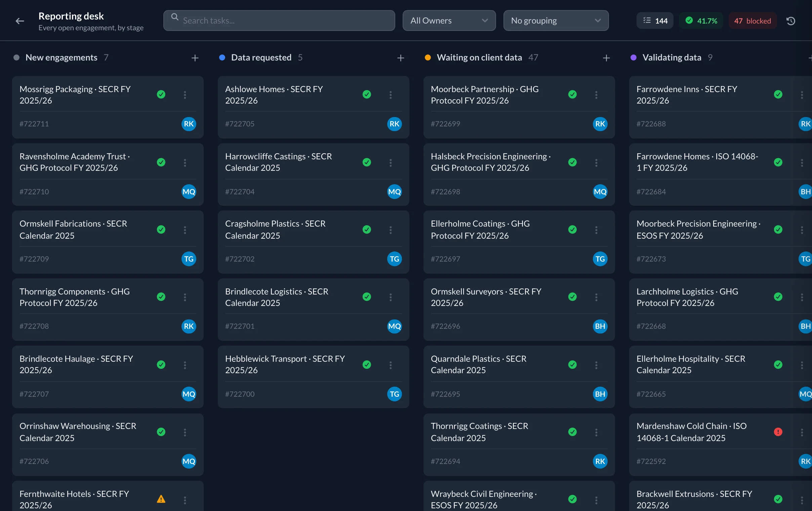Open more options for Moorbeck Partnership card
812x511 pixels.
pyautogui.click(x=596, y=95)
